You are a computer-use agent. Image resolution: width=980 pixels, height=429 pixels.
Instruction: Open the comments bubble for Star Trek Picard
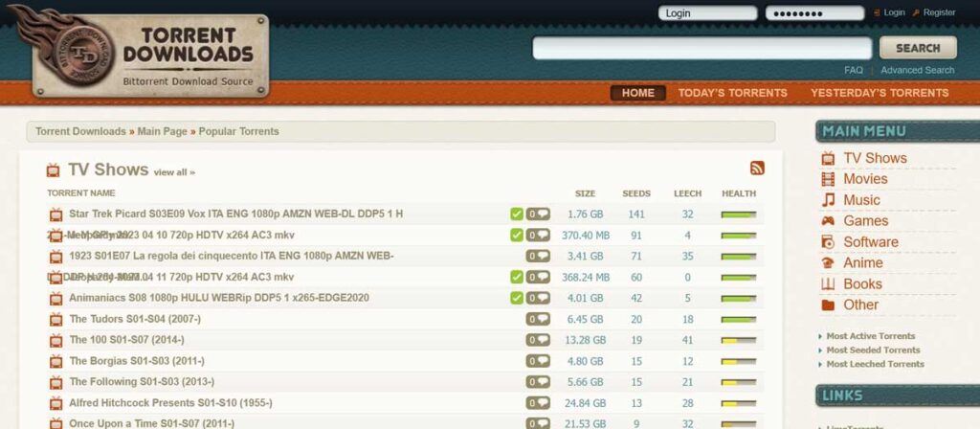click(x=538, y=214)
